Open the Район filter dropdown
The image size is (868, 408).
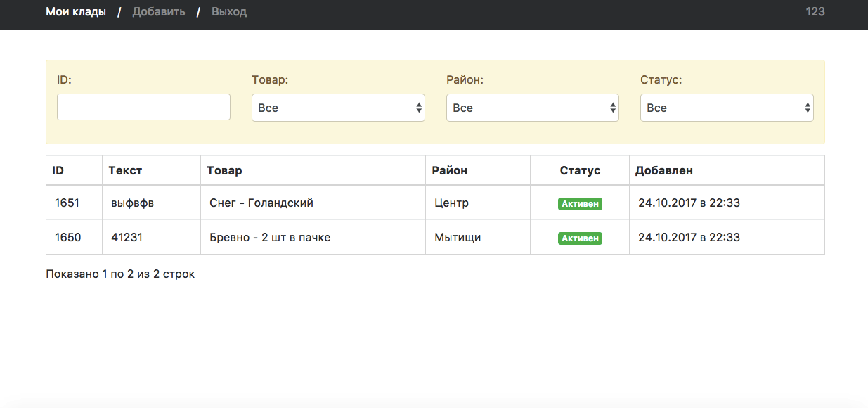[x=532, y=108]
